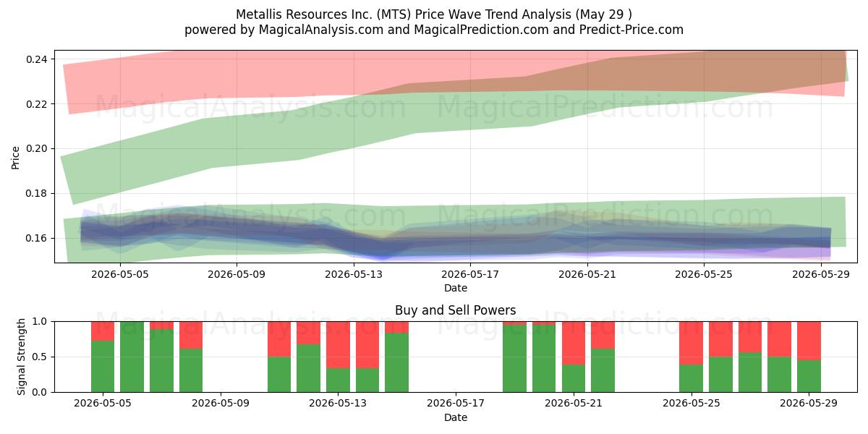This screenshot has height=434, width=868.
Task: Click the 0.24 price tick label
Action: (37, 59)
